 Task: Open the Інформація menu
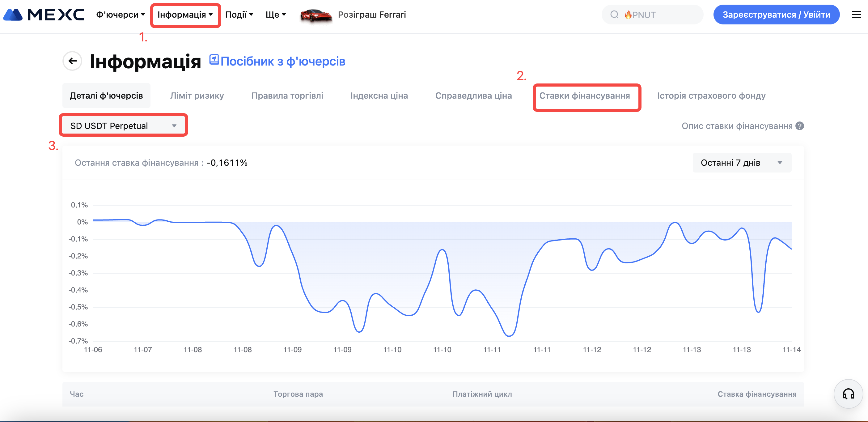(x=185, y=15)
